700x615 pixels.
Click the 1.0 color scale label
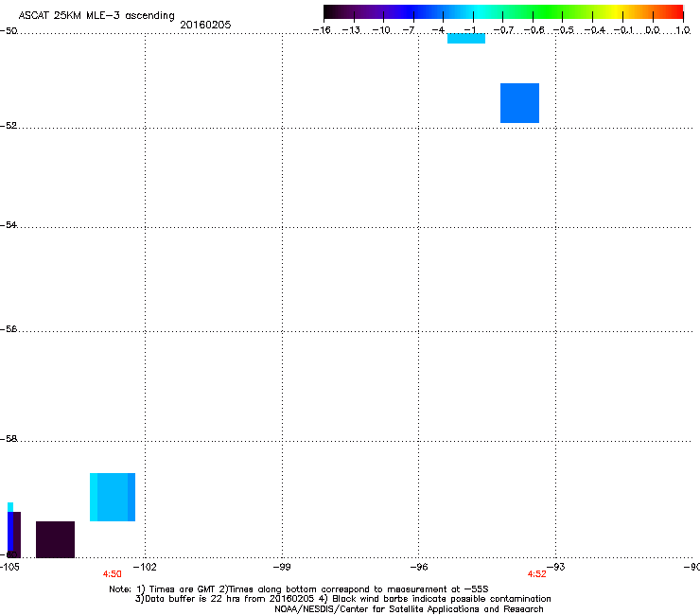coord(683,30)
